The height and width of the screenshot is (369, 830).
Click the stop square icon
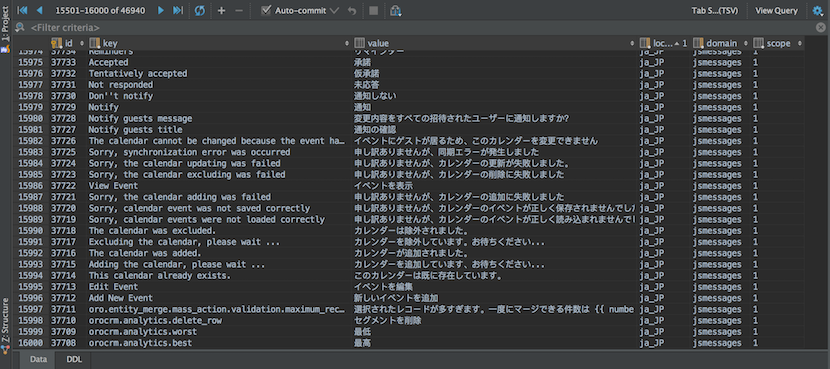pyautogui.click(x=374, y=10)
